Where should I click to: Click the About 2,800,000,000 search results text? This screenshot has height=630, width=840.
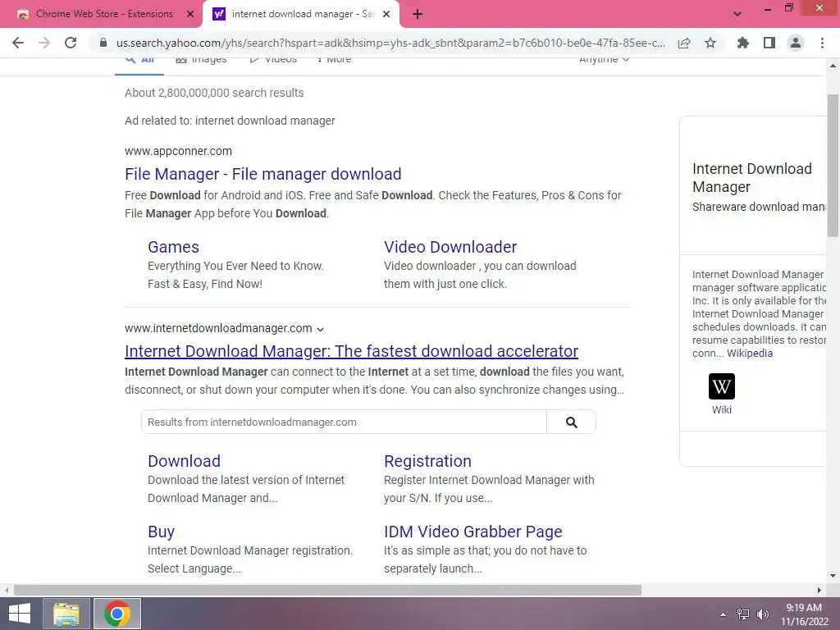[214, 93]
